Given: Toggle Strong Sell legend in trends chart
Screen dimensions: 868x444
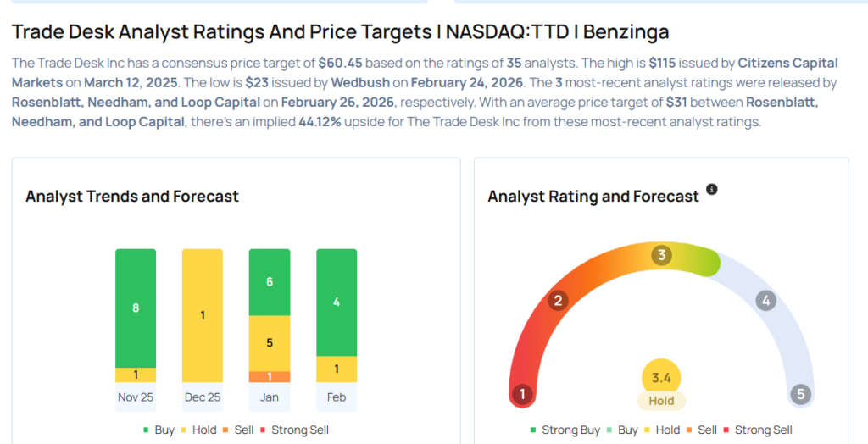Looking at the screenshot, I should (x=298, y=430).
